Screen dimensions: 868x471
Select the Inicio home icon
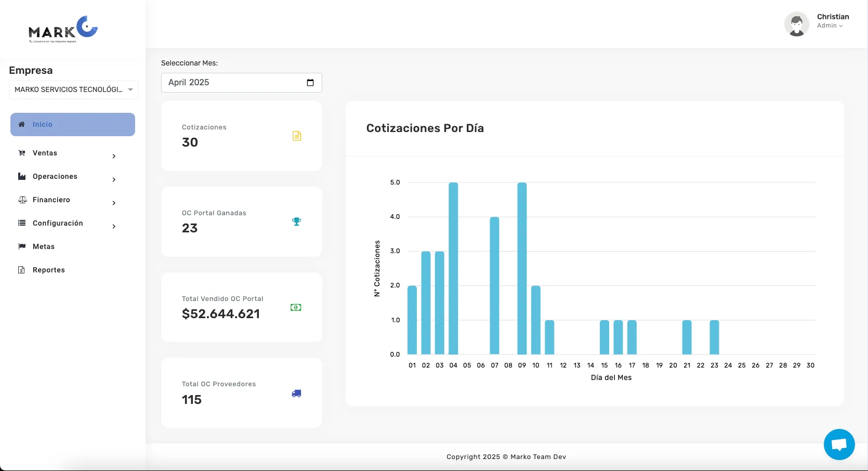point(21,124)
